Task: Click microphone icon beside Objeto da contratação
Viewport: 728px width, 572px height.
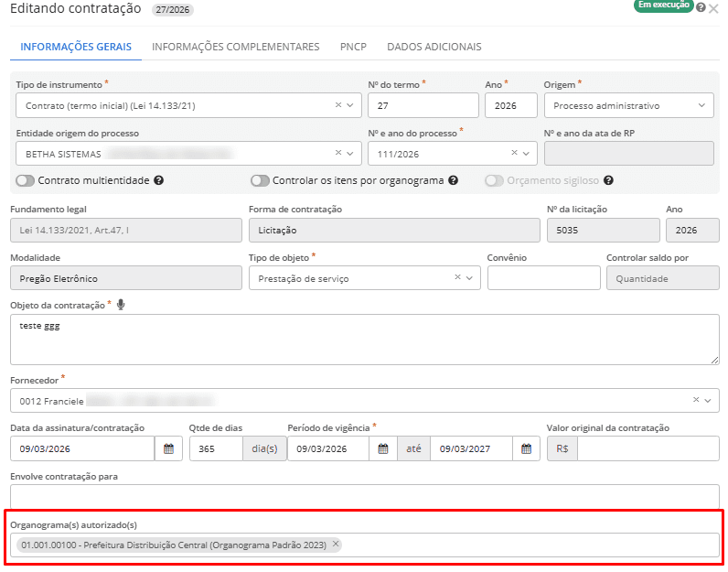Action: point(121,304)
